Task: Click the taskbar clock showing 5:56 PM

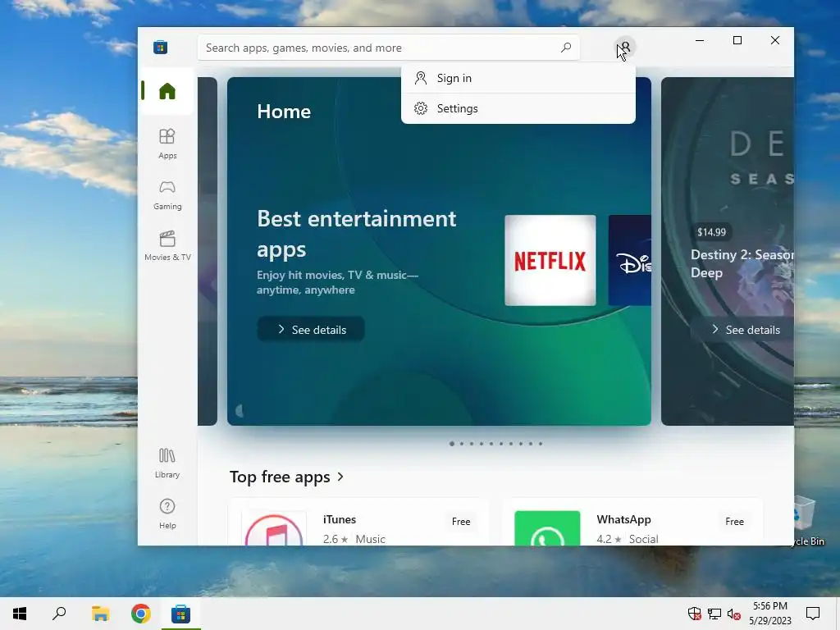Action: [x=769, y=614]
